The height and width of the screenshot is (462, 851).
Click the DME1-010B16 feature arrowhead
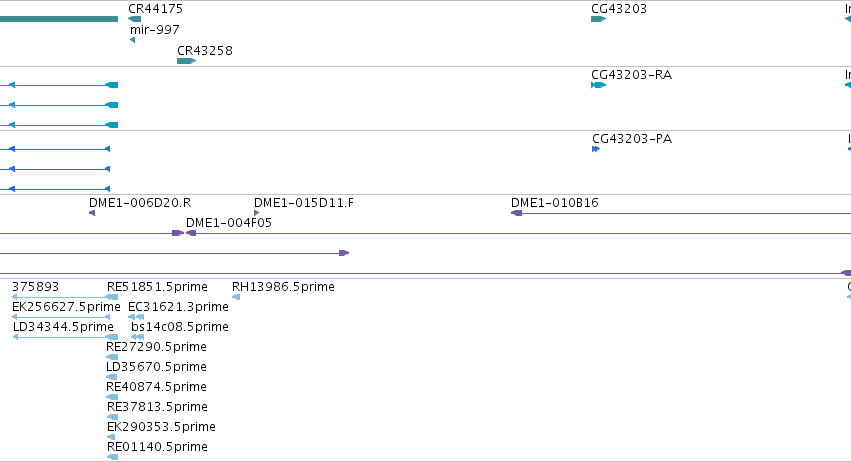517,213
